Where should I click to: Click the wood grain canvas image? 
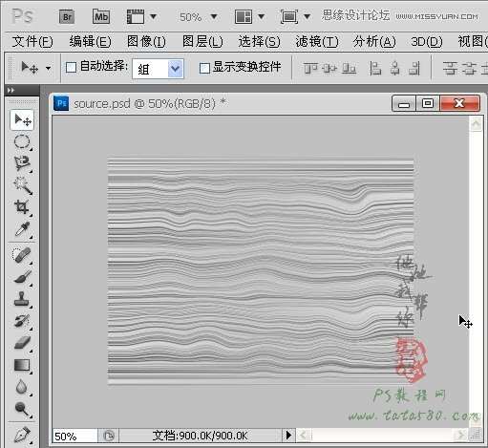tap(261, 271)
